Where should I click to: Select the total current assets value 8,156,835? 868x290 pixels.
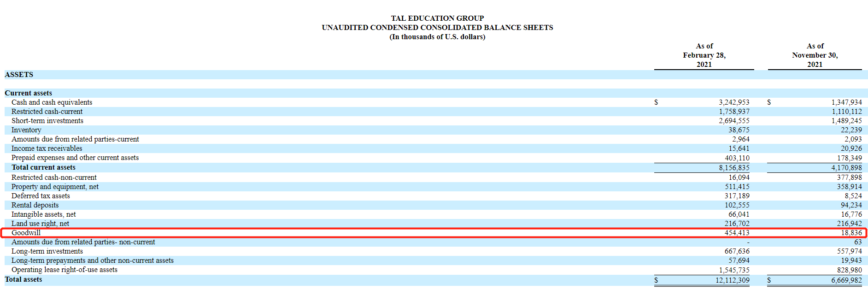[x=734, y=168]
